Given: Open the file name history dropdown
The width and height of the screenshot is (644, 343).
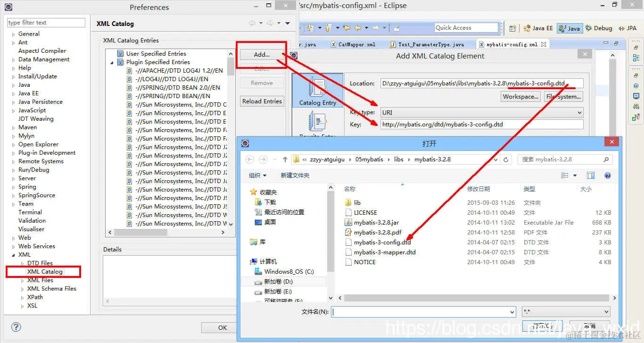Looking at the screenshot, I should tap(512, 312).
